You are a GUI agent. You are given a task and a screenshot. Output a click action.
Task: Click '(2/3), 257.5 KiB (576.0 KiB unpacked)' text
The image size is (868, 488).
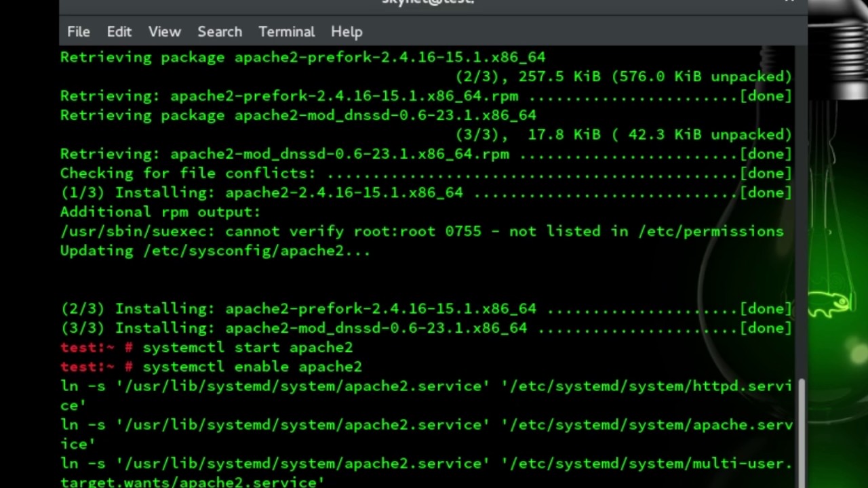click(x=623, y=77)
